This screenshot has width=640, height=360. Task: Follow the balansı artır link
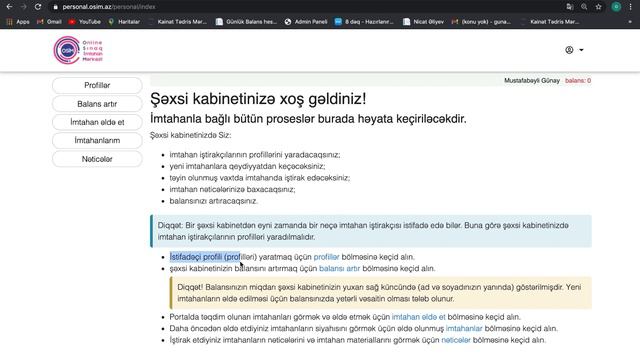340,269
